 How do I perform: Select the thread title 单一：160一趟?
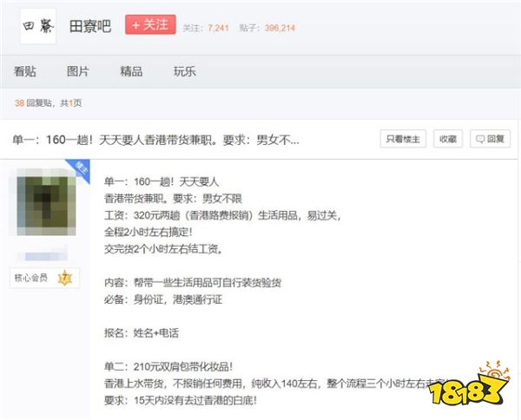pos(155,140)
